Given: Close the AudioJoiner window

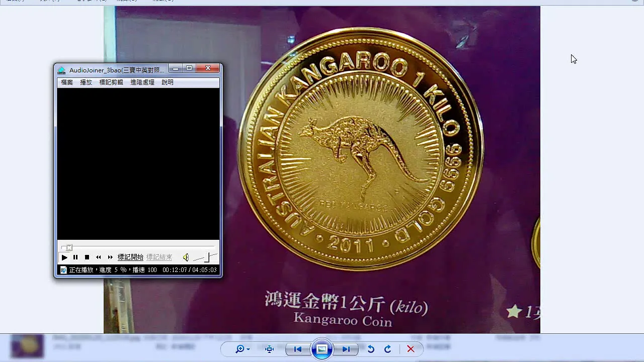Looking at the screenshot, I should click(208, 68).
